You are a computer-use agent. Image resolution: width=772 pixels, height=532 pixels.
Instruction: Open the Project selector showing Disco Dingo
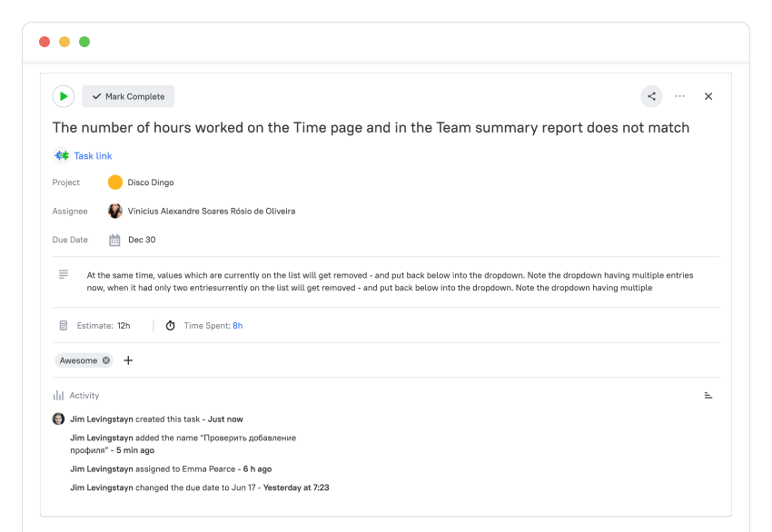151,182
